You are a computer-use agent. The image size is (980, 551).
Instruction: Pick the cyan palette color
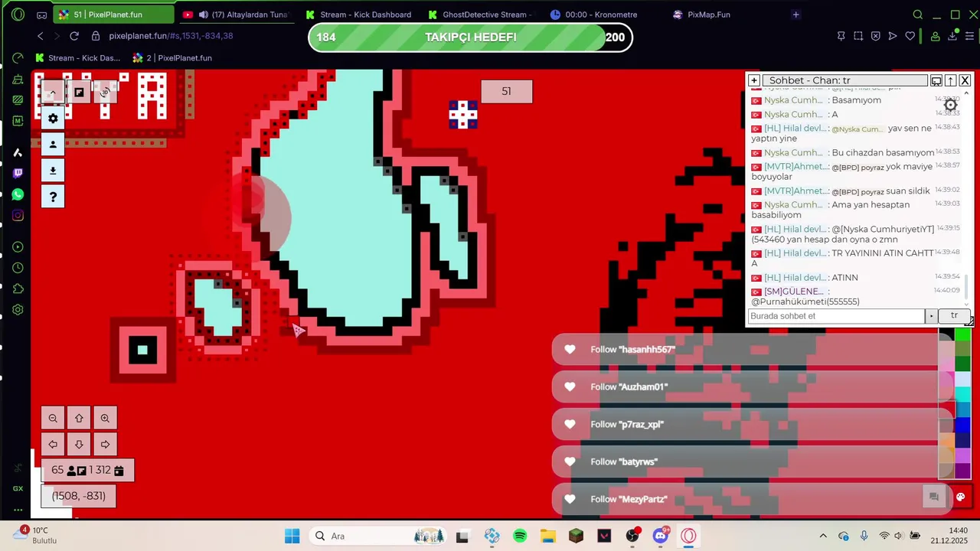coord(962,393)
